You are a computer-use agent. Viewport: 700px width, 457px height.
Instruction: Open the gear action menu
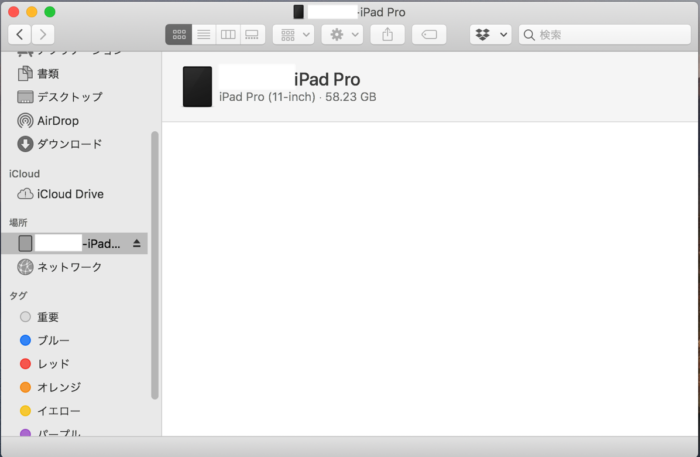pos(342,34)
